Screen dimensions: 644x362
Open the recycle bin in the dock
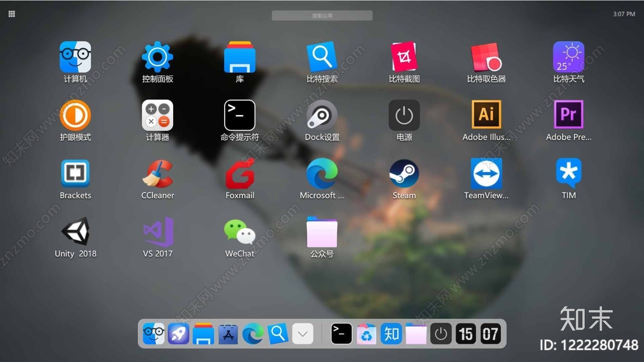click(366, 334)
